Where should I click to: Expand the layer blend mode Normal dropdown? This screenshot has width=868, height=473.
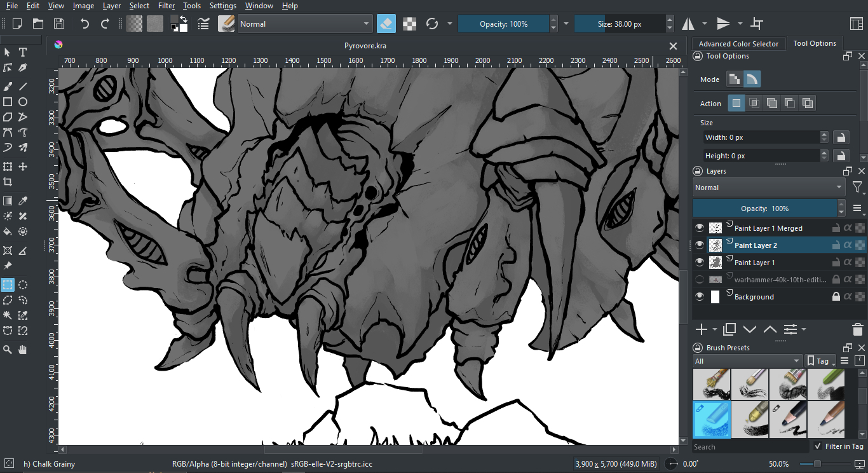(768, 188)
